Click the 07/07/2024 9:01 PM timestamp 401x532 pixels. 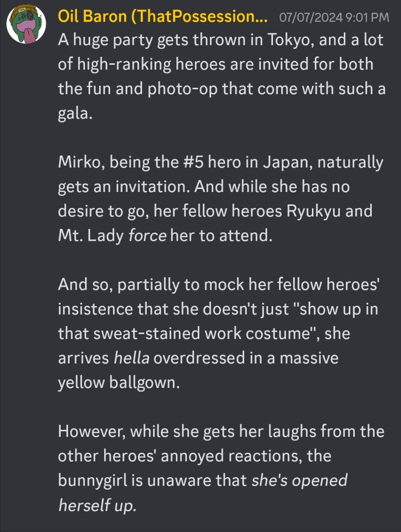[x=334, y=17]
